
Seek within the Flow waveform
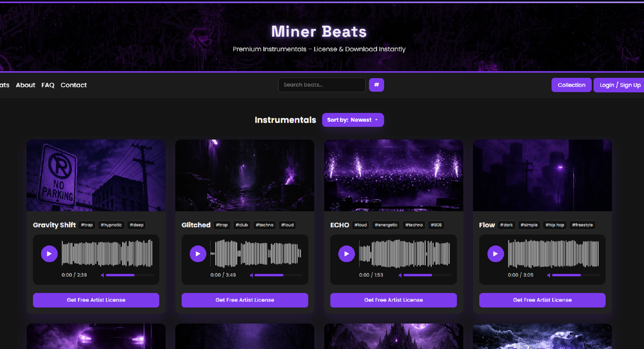(x=553, y=254)
